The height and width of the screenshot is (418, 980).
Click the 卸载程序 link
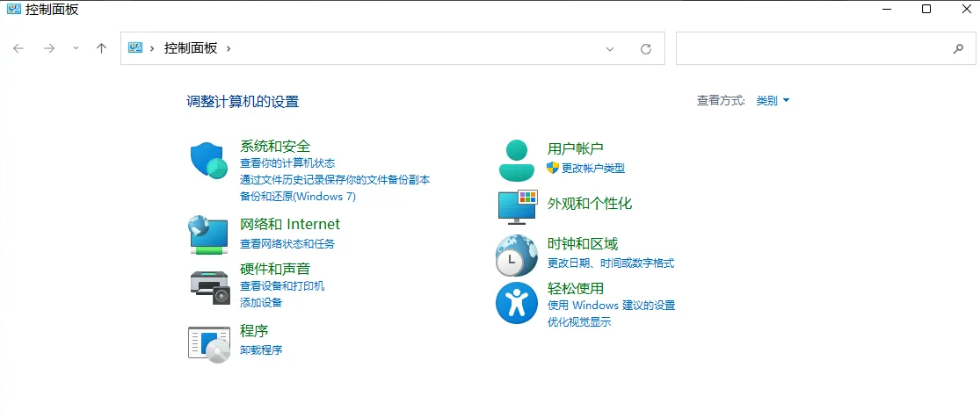261,350
